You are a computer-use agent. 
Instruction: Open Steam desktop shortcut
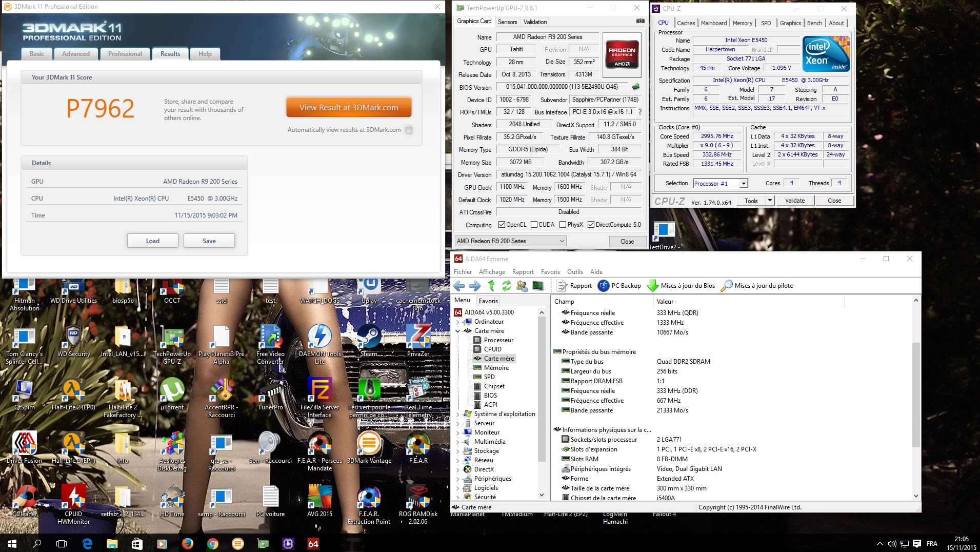pos(369,341)
